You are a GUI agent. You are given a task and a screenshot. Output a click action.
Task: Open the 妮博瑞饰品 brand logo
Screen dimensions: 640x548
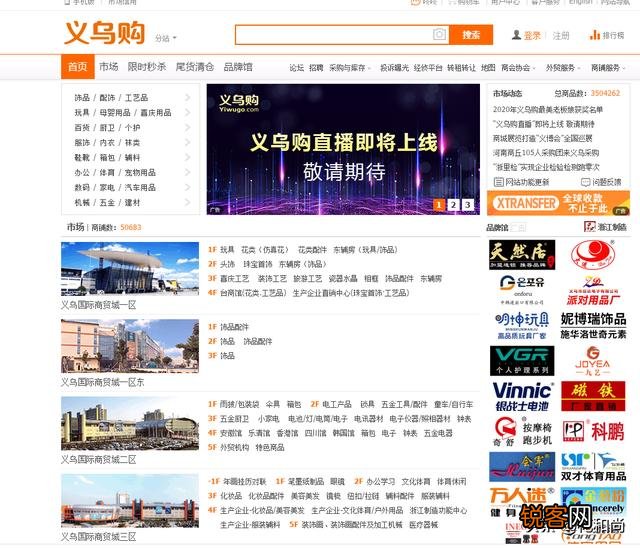coord(593,326)
